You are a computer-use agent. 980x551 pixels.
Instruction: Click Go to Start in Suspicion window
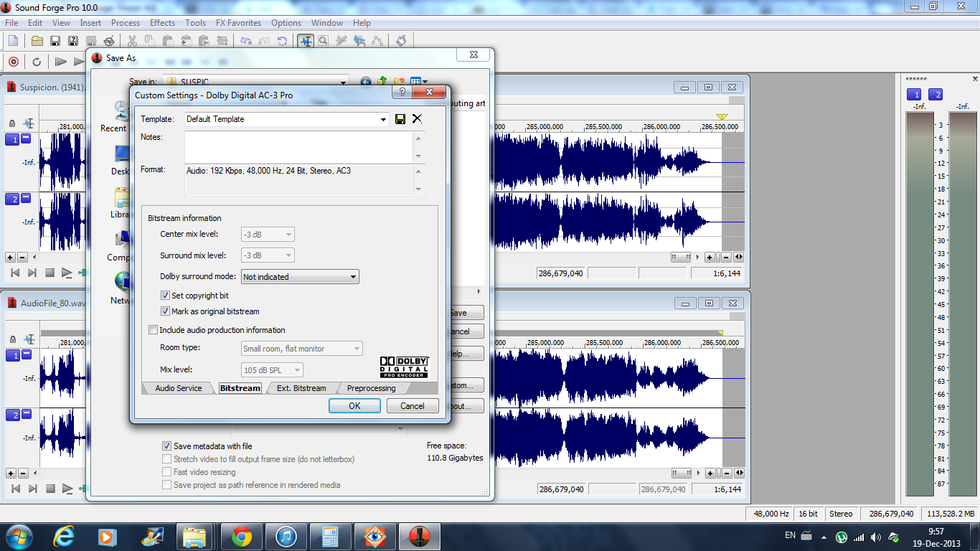coord(14,273)
